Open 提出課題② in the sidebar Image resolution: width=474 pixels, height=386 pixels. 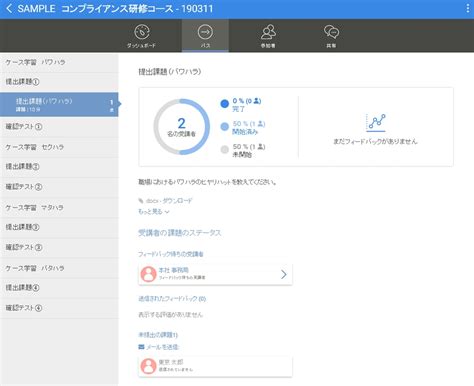click(x=59, y=167)
